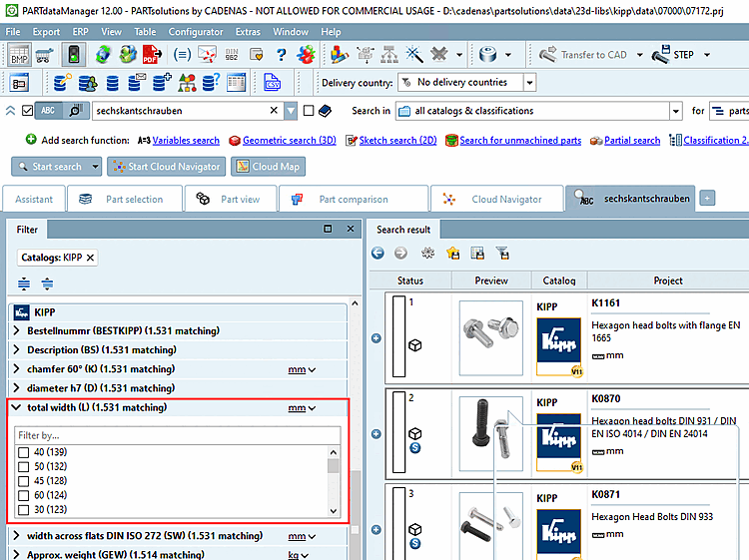Click the CSV export icon
Screen dimensions: 749x560
click(271, 82)
